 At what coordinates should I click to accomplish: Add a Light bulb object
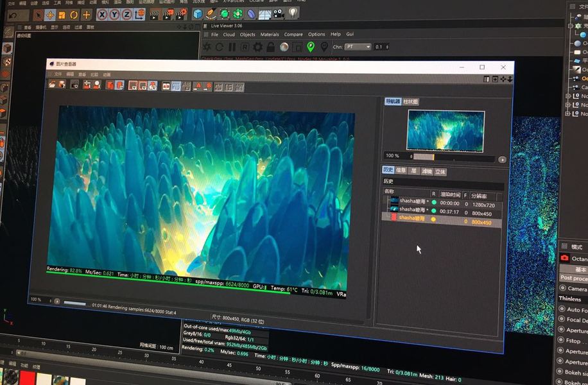(293, 13)
